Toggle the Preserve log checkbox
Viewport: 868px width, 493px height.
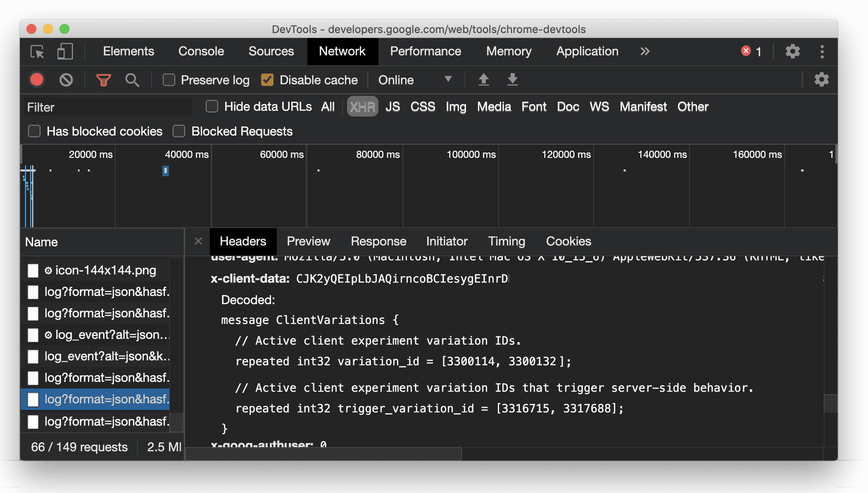169,80
